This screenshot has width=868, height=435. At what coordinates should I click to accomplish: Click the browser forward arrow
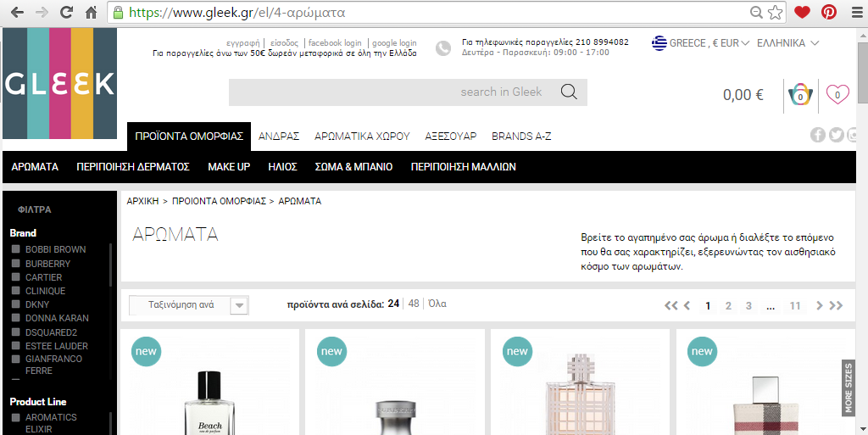[42, 12]
